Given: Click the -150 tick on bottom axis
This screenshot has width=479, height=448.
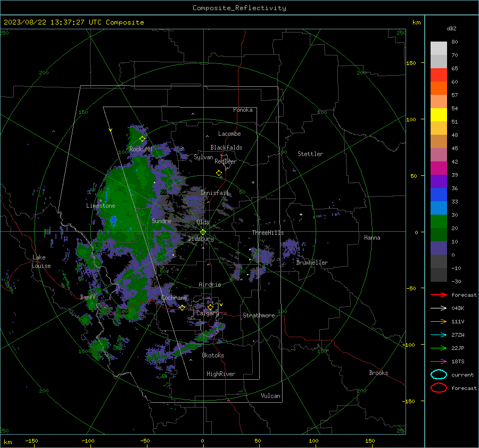Looking at the screenshot, I should [32, 441].
